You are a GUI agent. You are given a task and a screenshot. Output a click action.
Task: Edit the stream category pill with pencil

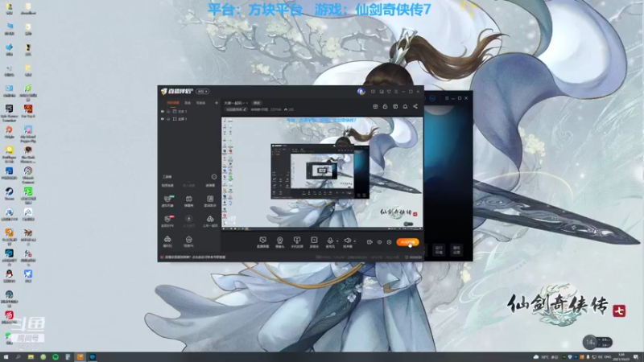pyautogui.click(x=236, y=109)
